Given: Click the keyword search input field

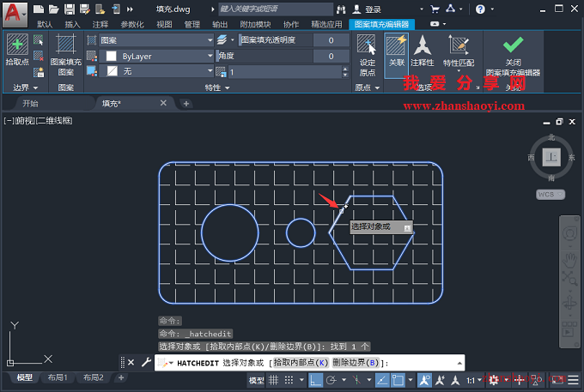Looking at the screenshot, I should pos(276,9).
